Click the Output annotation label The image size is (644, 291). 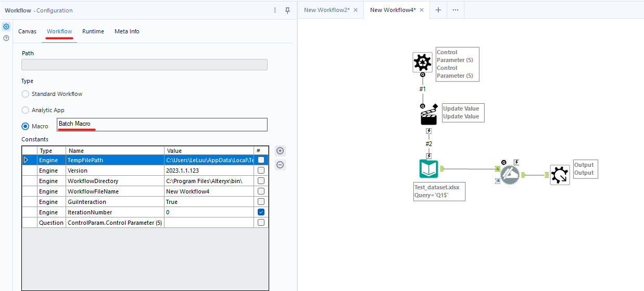point(585,169)
